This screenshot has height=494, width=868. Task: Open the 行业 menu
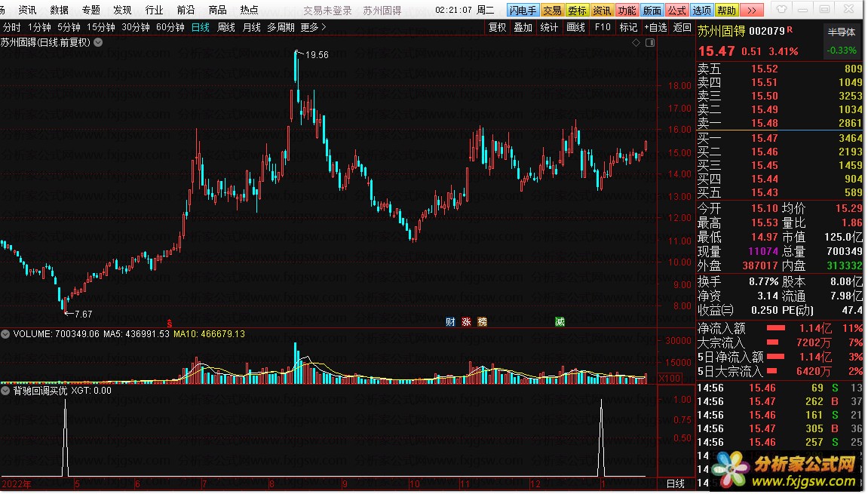tap(154, 10)
